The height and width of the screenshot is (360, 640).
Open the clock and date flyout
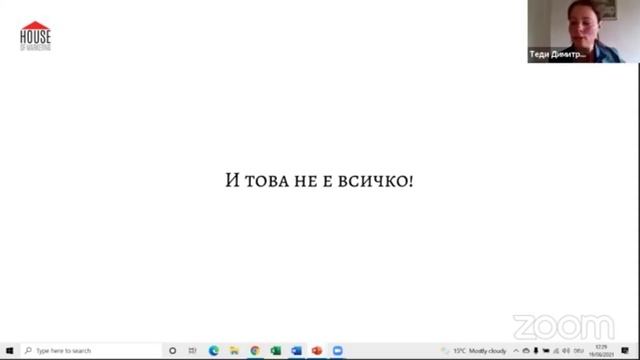click(x=601, y=351)
